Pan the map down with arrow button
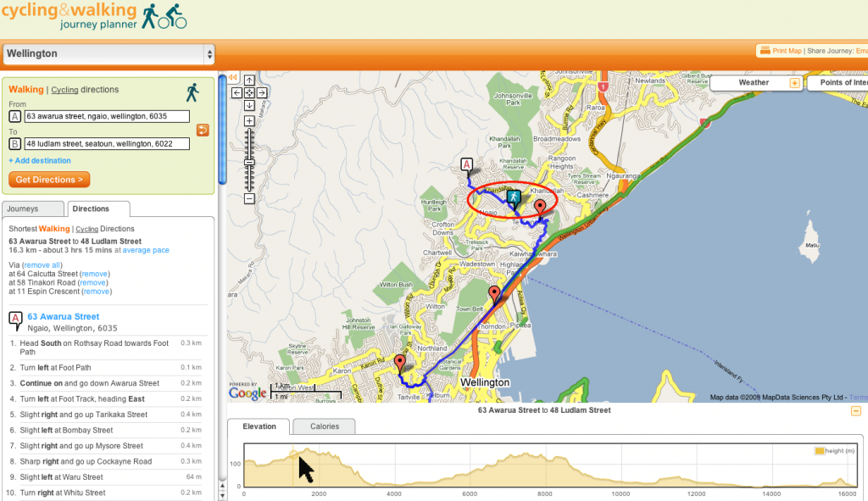 pos(249,105)
